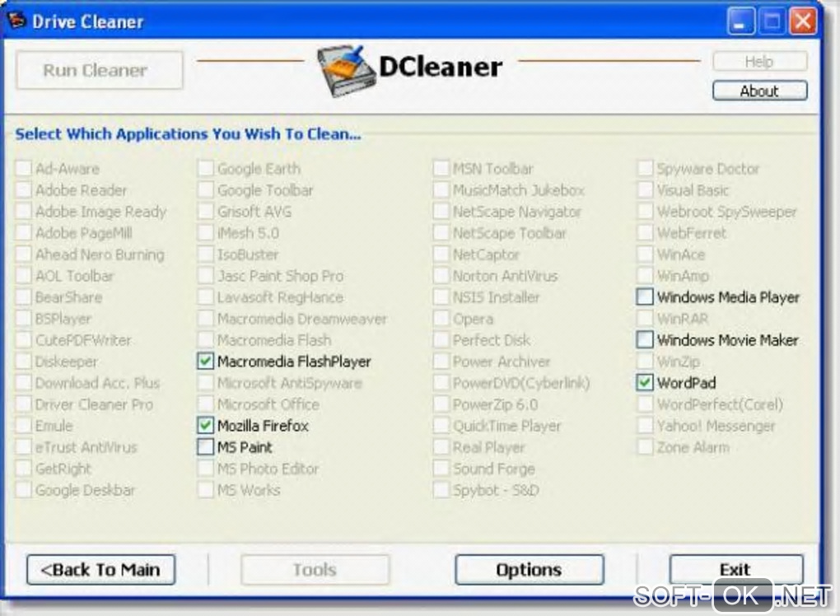Click the BearShare label
Image resolution: width=840 pixels, height=616 pixels.
click(x=68, y=297)
